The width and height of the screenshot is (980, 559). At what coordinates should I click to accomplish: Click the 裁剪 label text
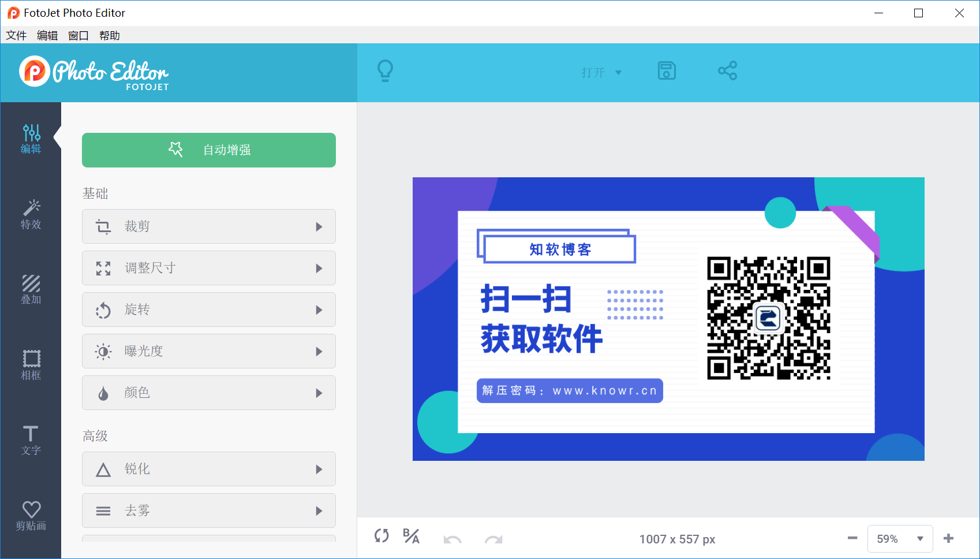point(137,226)
